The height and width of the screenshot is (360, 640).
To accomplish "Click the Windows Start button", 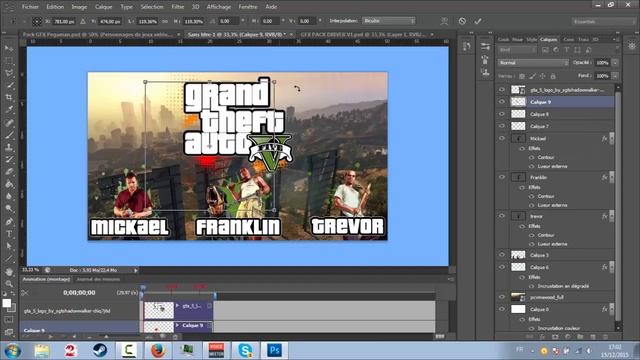I will tap(12, 351).
